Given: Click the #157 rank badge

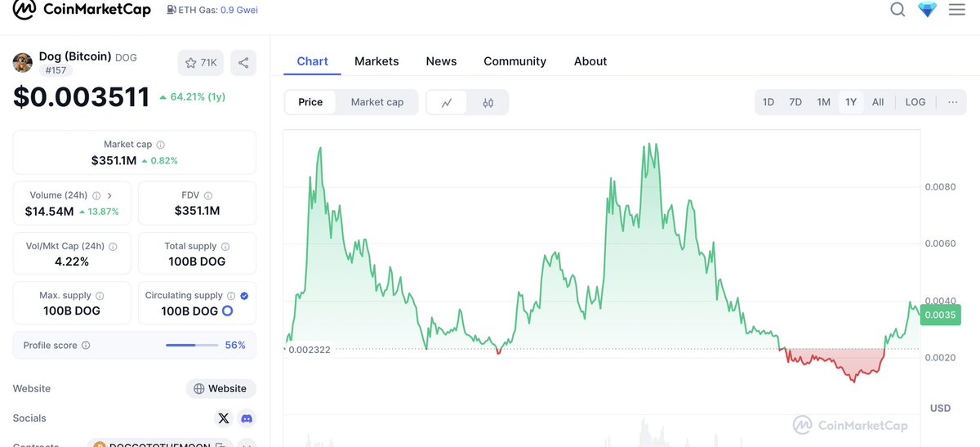Looking at the screenshot, I should click(x=56, y=70).
